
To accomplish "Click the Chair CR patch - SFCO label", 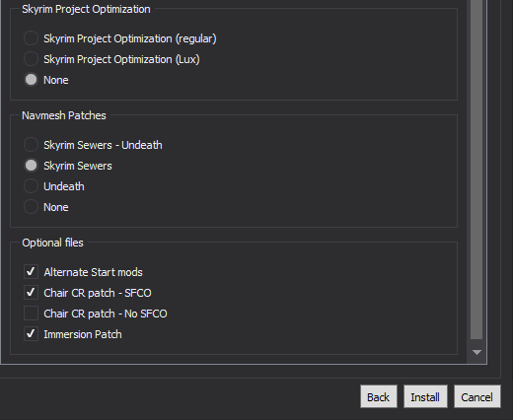I will (98, 293).
